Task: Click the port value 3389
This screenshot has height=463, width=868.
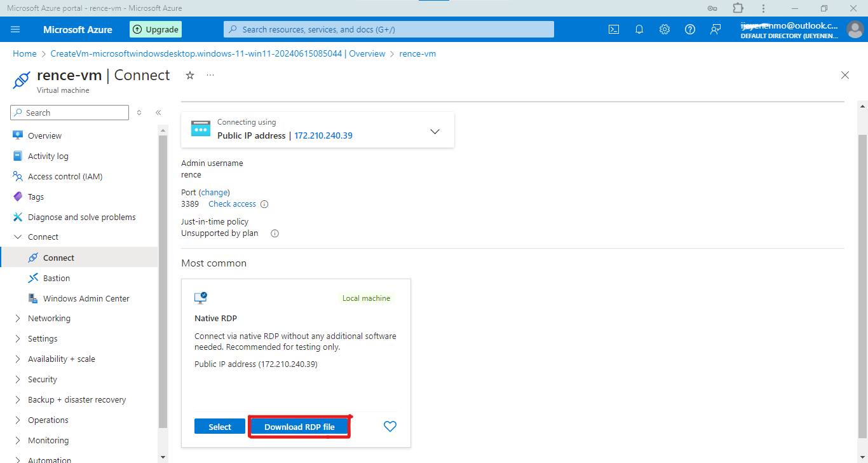Action: pyautogui.click(x=190, y=204)
